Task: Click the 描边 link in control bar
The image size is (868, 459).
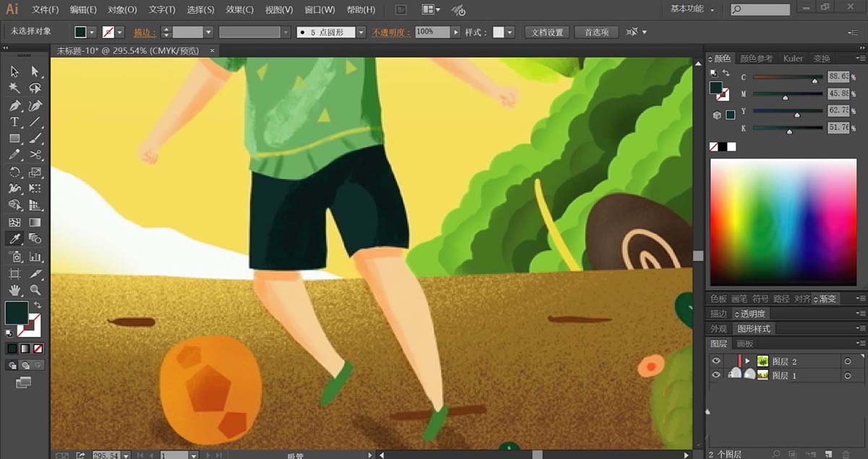Action: [x=144, y=33]
